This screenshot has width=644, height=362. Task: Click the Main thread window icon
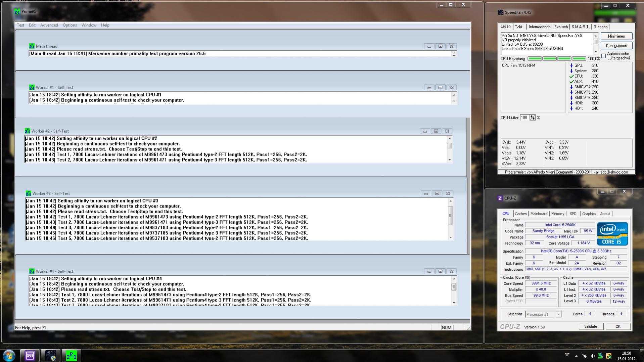point(32,46)
